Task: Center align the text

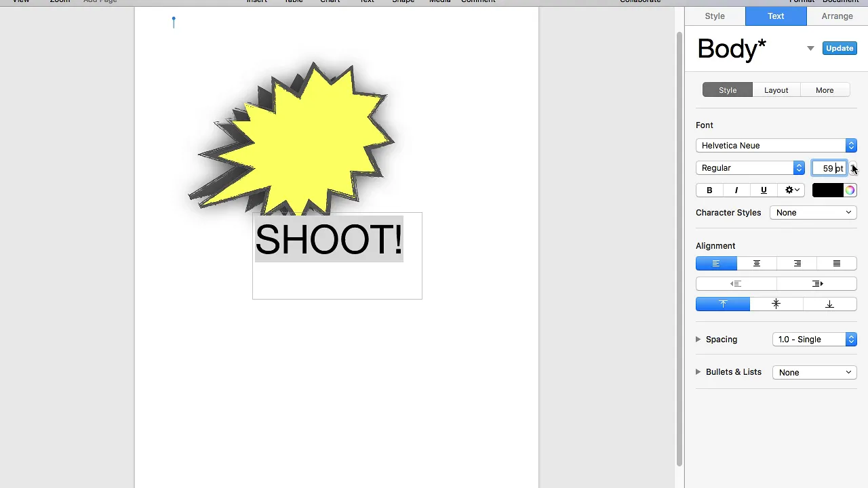Action: 757,264
